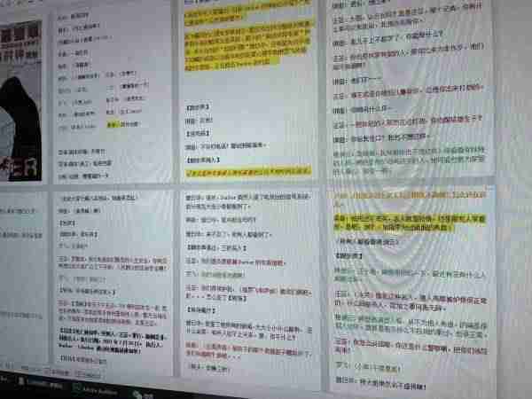Viewport: 532px width, 399px height.
Task: Click the small yellow highlighted word in the cast list
Action: tap(113, 124)
